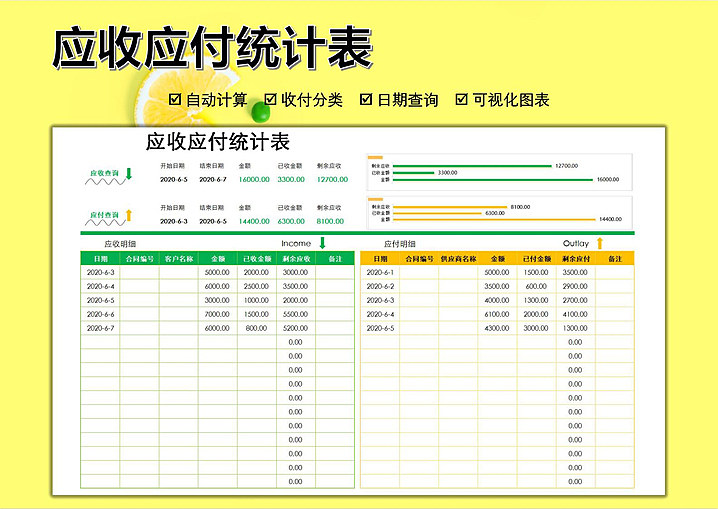
Task: Click the green chart bar labeled 16000.00
Action: click(493, 180)
